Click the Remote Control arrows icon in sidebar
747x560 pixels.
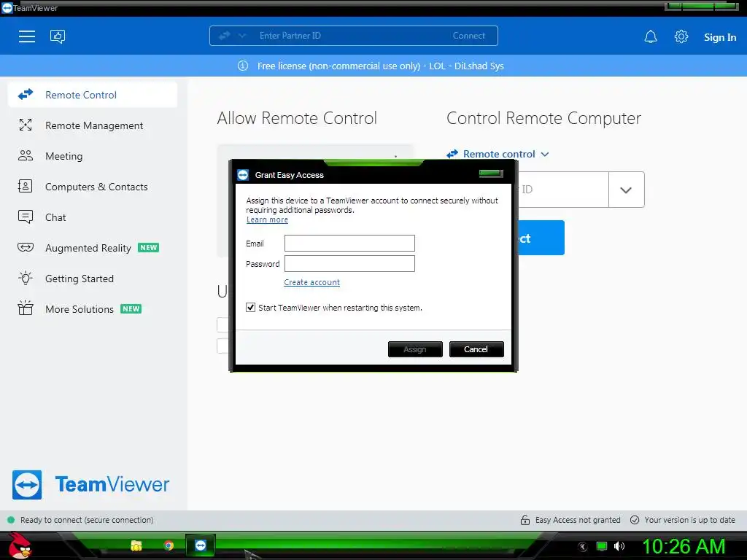26,94
